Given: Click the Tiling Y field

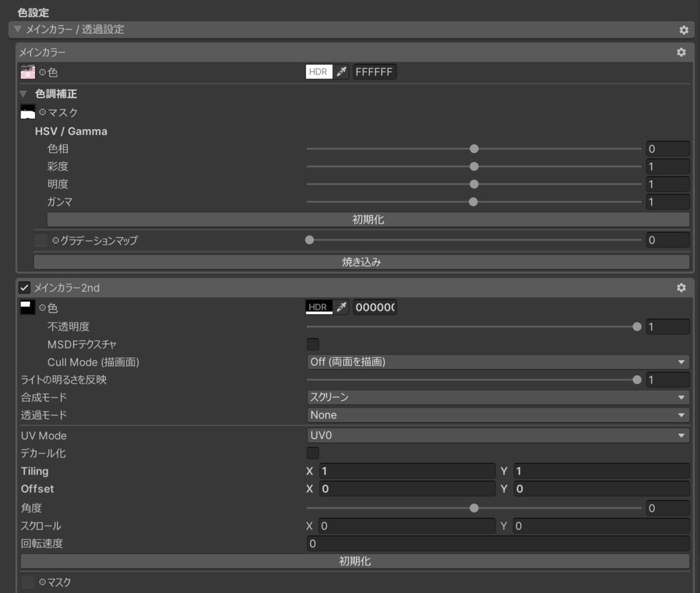Looking at the screenshot, I should [602, 471].
